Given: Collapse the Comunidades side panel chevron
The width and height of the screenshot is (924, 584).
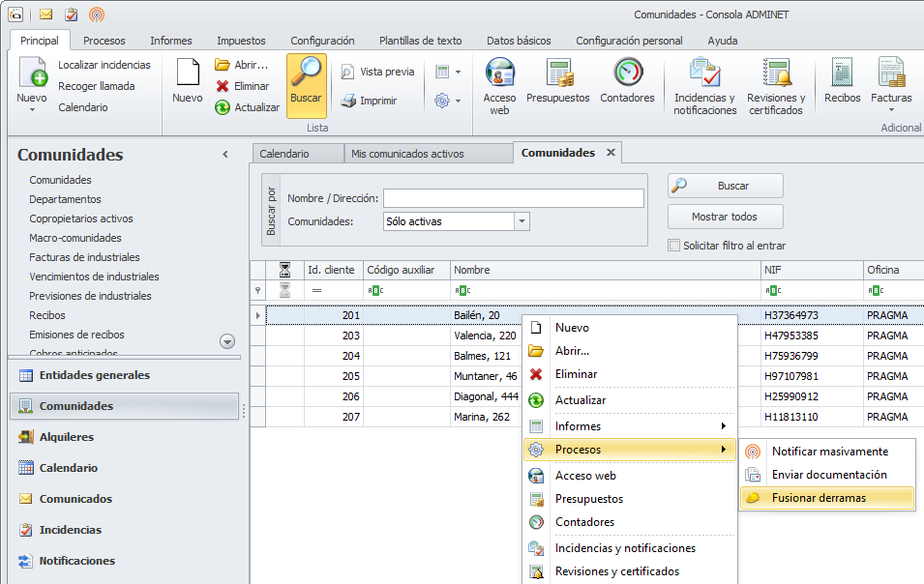Looking at the screenshot, I should point(225,155).
